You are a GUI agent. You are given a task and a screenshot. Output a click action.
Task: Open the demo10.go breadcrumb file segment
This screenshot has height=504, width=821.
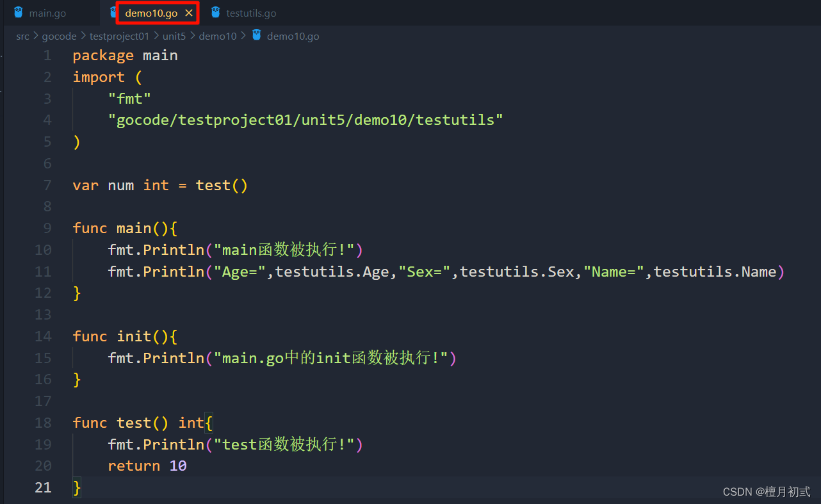click(293, 37)
